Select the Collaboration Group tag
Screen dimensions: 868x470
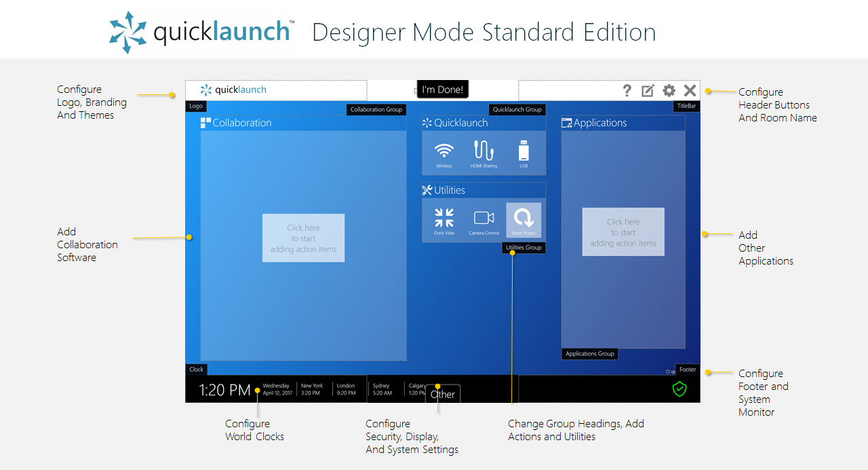click(x=376, y=109)
